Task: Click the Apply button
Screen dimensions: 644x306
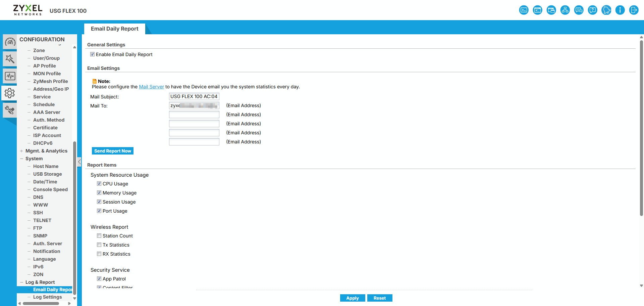Action: (353, 298)
